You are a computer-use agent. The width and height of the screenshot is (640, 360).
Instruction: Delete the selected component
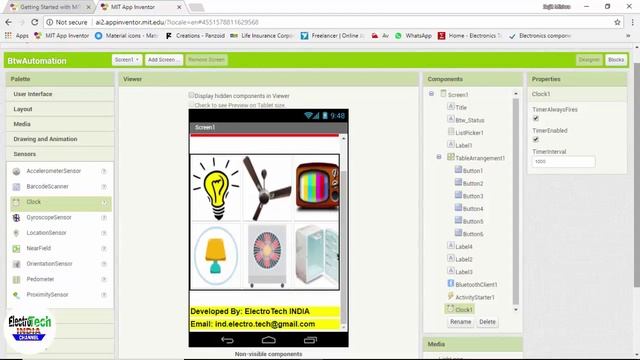click(487, 322)
